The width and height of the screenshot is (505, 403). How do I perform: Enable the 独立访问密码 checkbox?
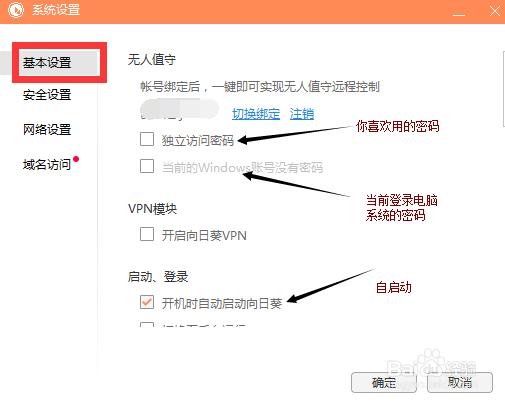click(x=147, y=139)
